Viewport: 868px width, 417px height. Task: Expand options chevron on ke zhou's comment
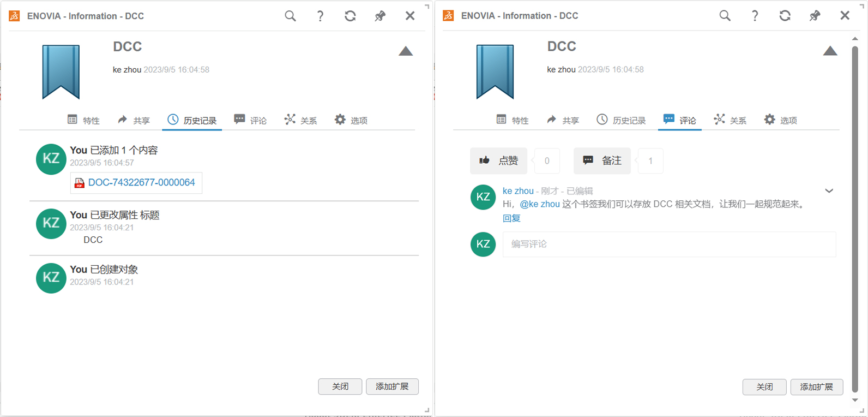[x=829, y=191]
